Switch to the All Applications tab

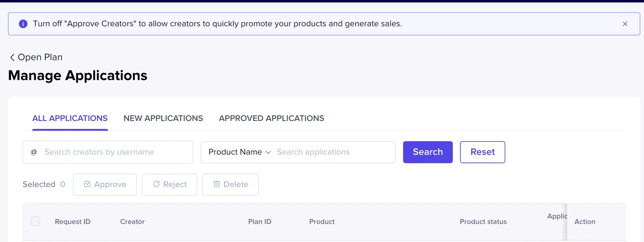click(x=70, y=118)
